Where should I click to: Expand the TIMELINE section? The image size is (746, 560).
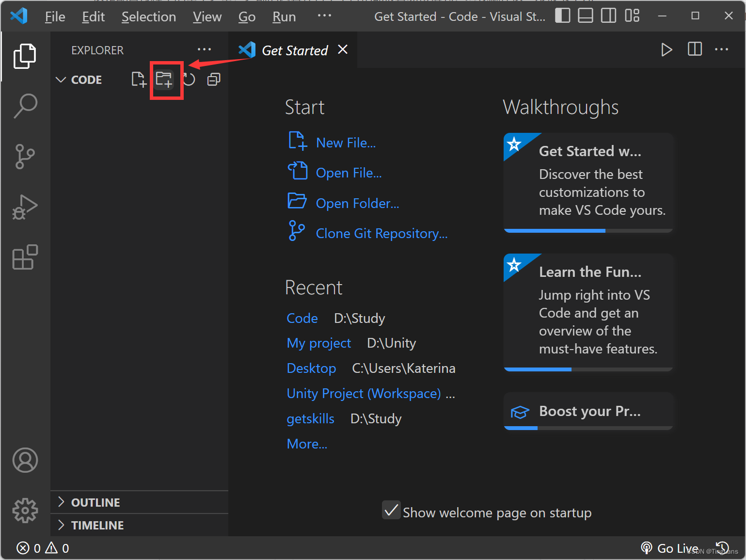click(139, 525)
